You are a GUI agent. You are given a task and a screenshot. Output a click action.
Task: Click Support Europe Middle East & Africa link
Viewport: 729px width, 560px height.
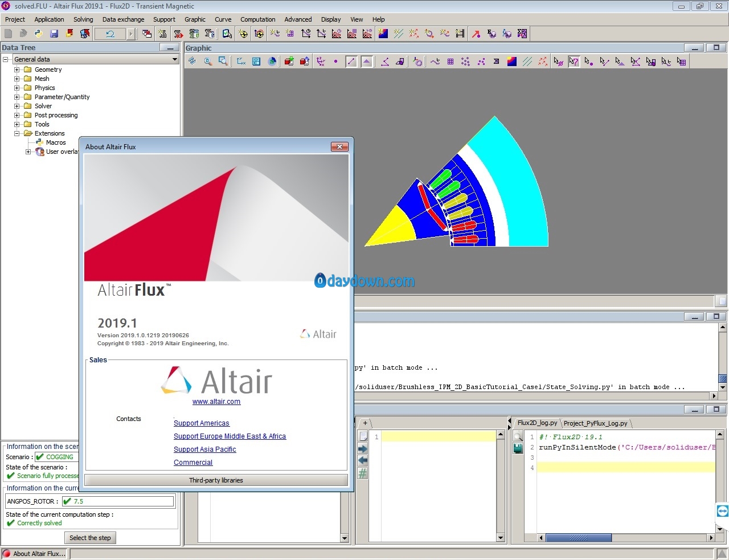(230, 436)
